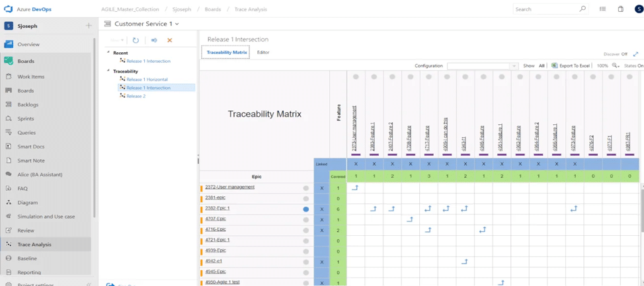Toggle the circle for 4942-e1 row
644x286 pixels.
pyautogui.click(x=305, y=262)
